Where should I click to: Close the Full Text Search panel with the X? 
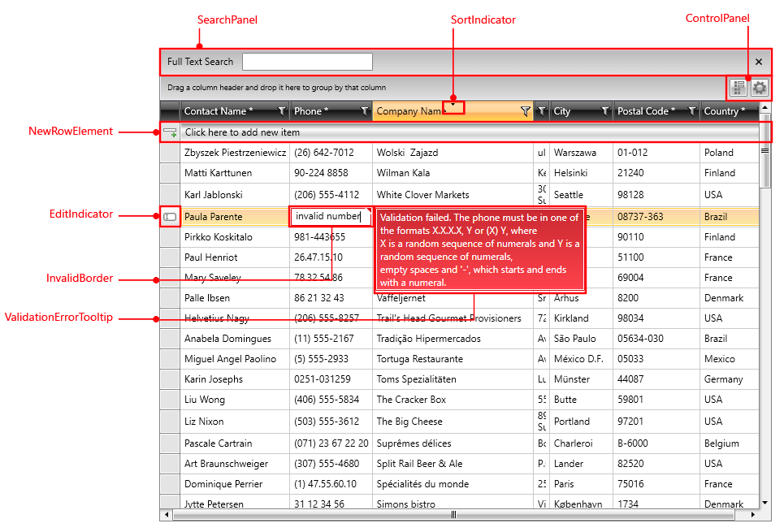(x=759, y=62)
